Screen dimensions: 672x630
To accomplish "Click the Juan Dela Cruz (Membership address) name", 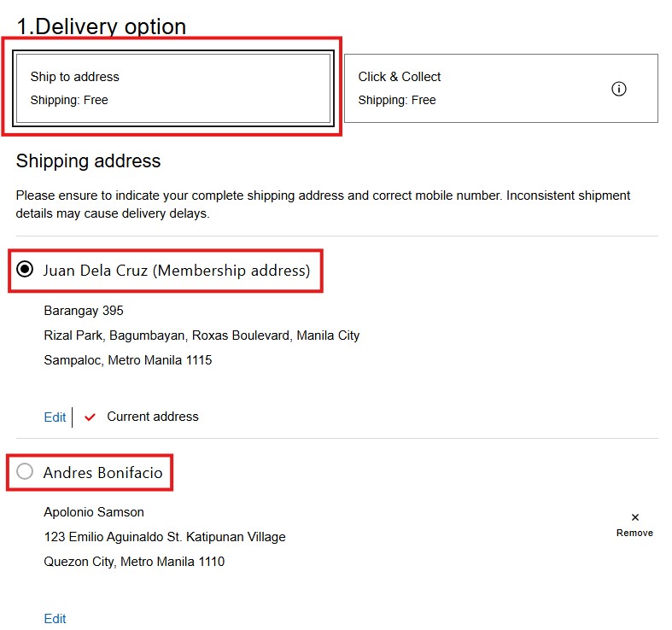I will coord(177,271).
